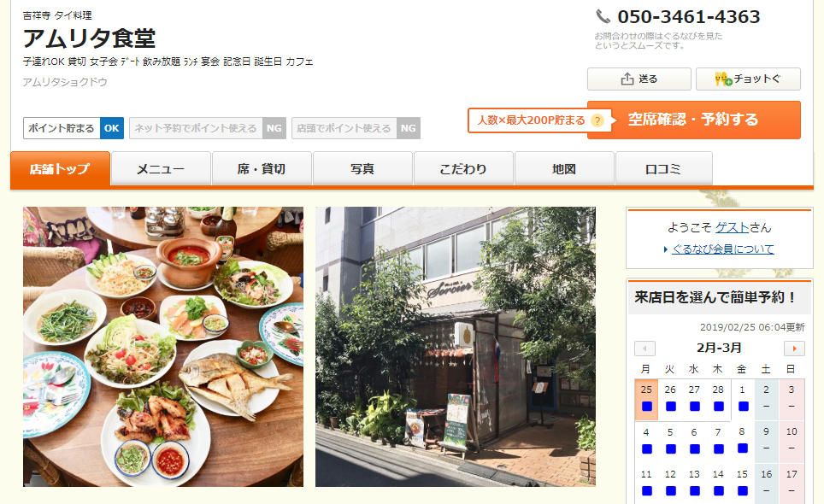
Task: Open the 地図 map tab
Action: [564, 169]
